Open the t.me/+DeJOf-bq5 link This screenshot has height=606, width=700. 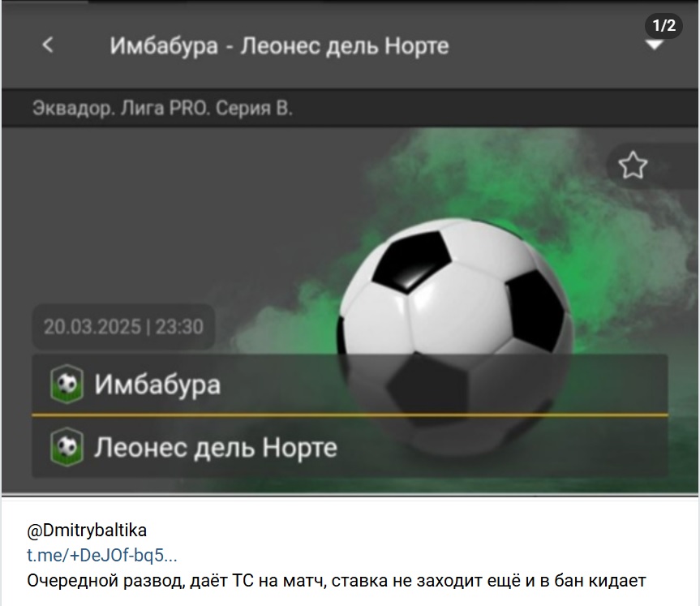tap(101, 556)
